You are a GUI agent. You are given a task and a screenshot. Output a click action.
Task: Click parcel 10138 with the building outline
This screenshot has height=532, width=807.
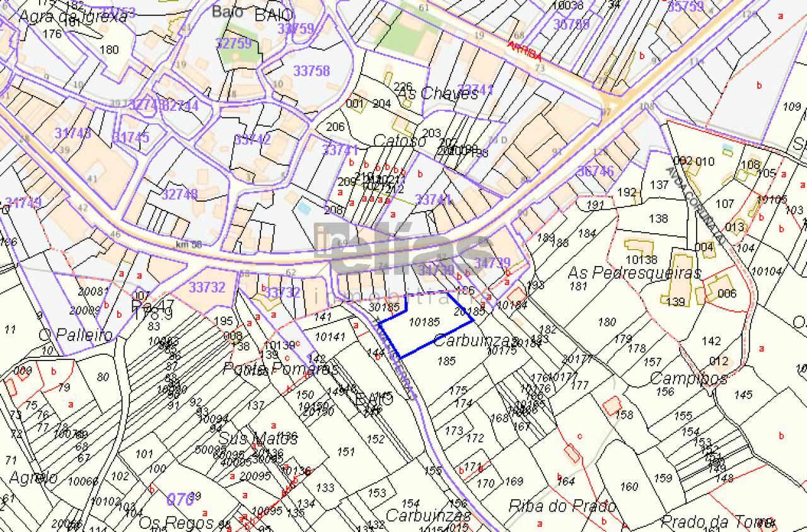coord(641,259)
